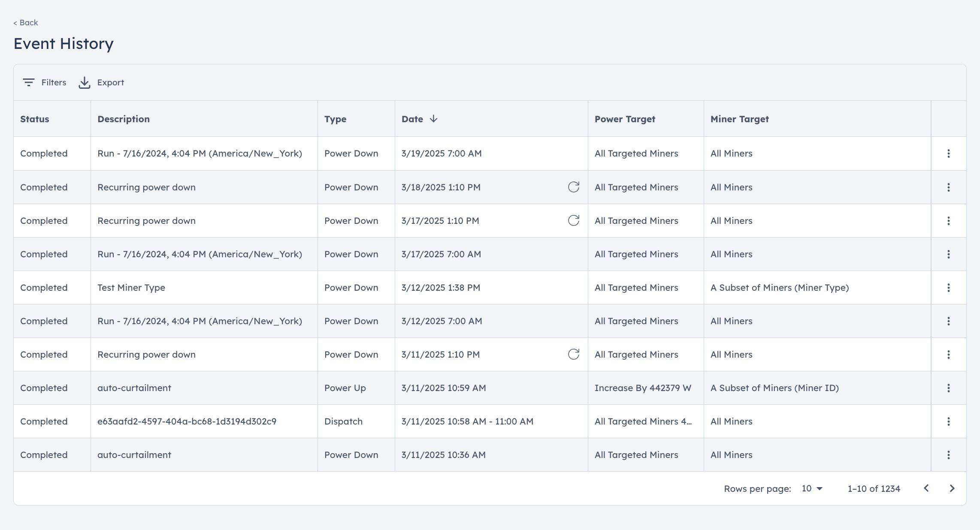Expand the Rows per page dropdown
The width and height of the screenshot is (980, 530).
tap(812, 488)
